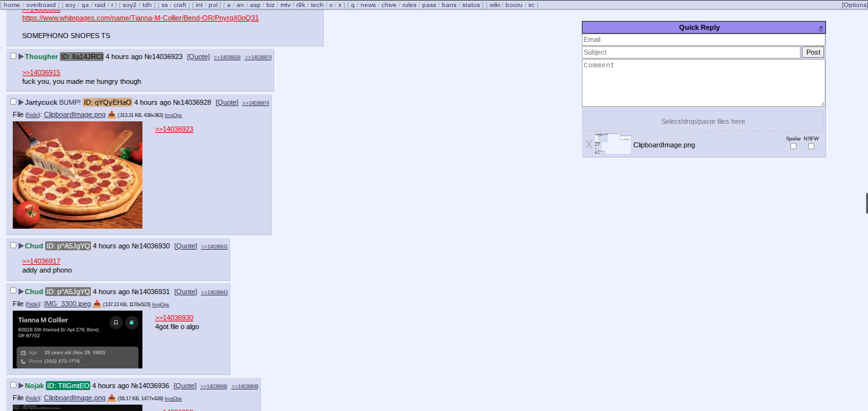Screen dimensions: 868x411
Task: Open ClipboardImage.png file link in post №14036928
Action: 74,114
